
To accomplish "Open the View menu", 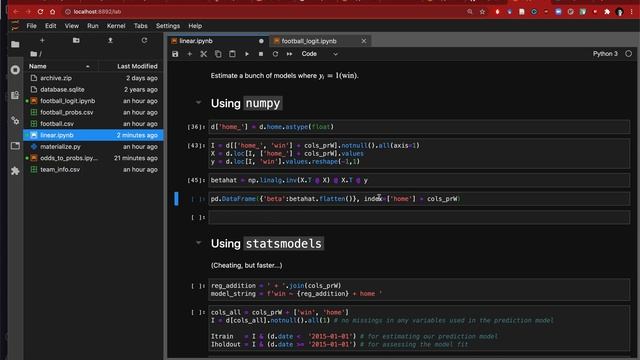I will pyautogui.click(x=71, y=26).
